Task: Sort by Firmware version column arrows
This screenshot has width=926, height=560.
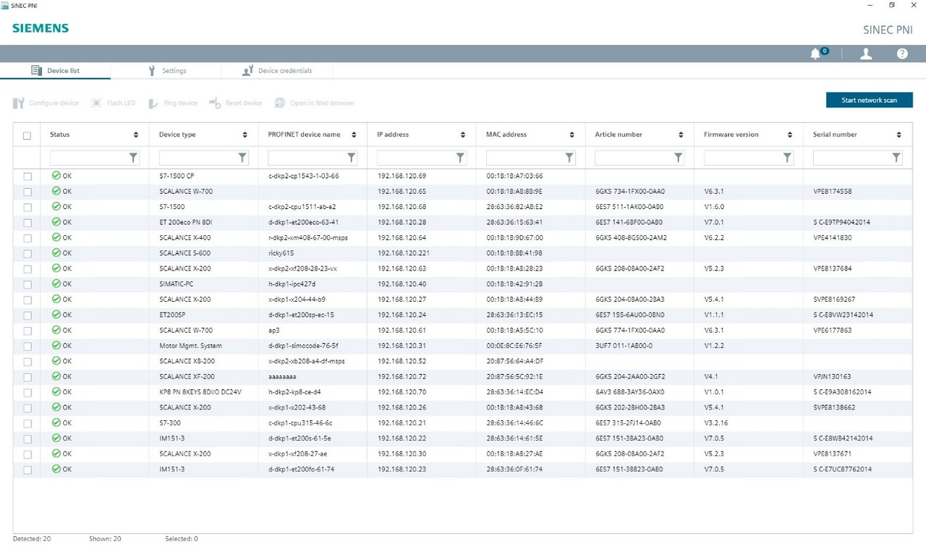Action: coord(790,135)
